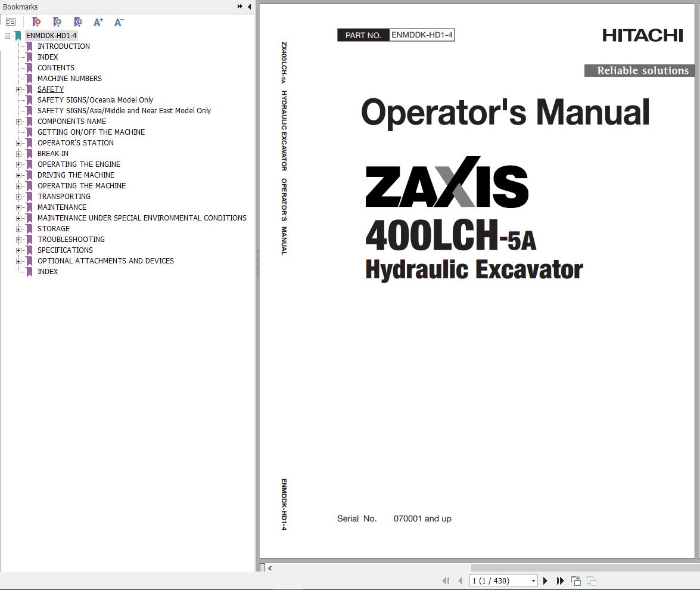This screenshot has width=700, height=590.
Task: Jump to the first page
Action: click(446, 580)
